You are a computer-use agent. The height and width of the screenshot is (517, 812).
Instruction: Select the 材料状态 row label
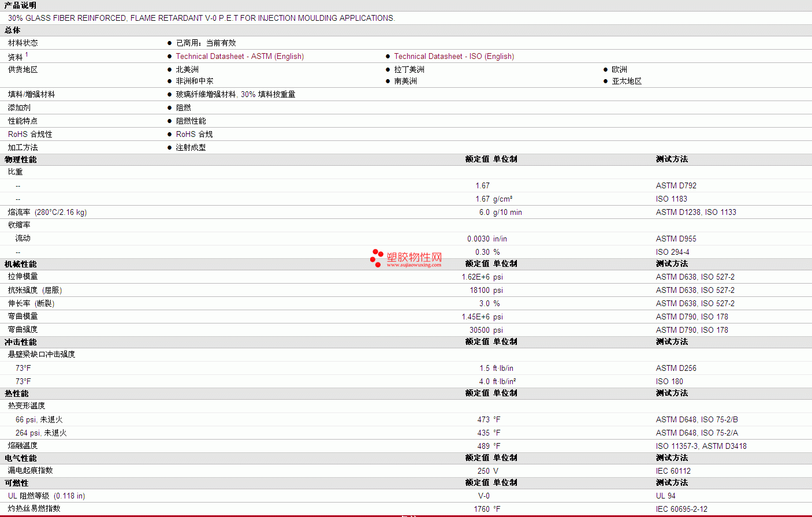click(x=23, y=43)
